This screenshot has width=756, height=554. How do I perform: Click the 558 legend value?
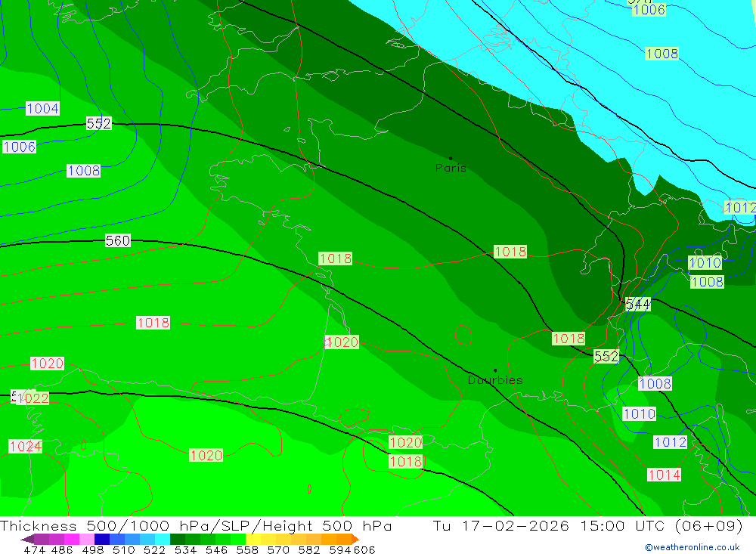tap(247, 550)
